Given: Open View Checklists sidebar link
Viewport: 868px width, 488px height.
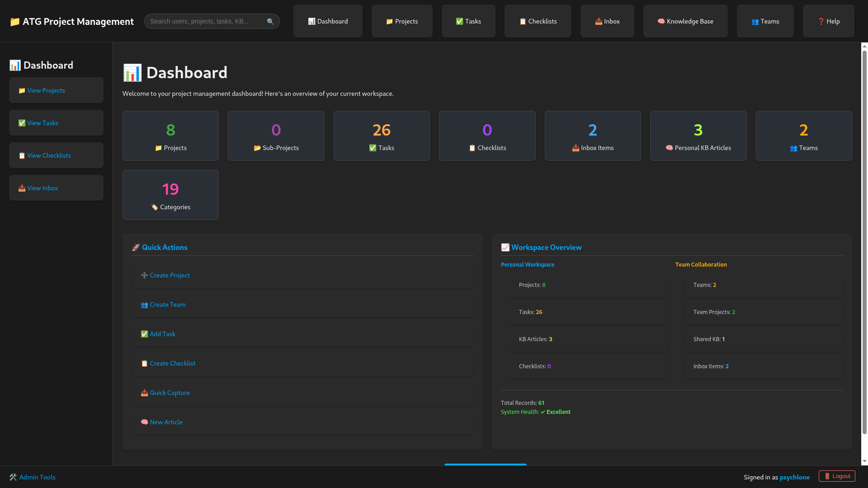Looking at the screenshot, I should pos(48,155).
